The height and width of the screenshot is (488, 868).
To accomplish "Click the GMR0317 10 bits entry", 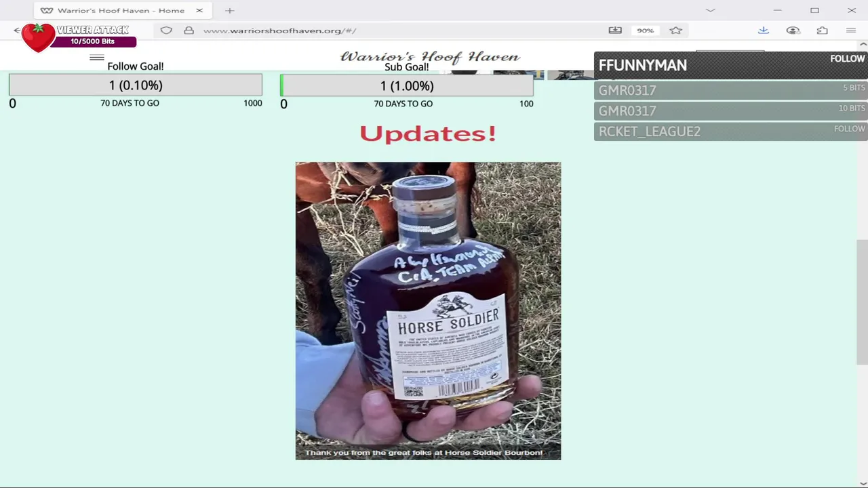I will (730, 110).
